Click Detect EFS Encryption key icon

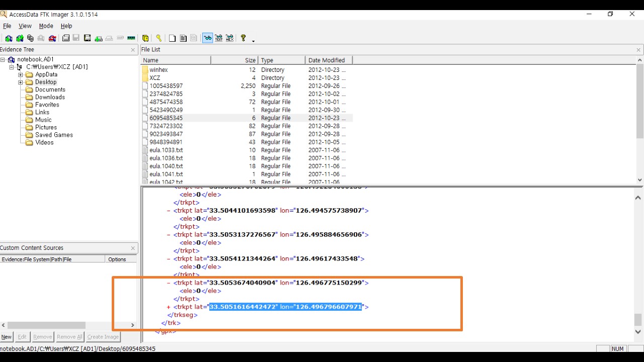point(158,38)
